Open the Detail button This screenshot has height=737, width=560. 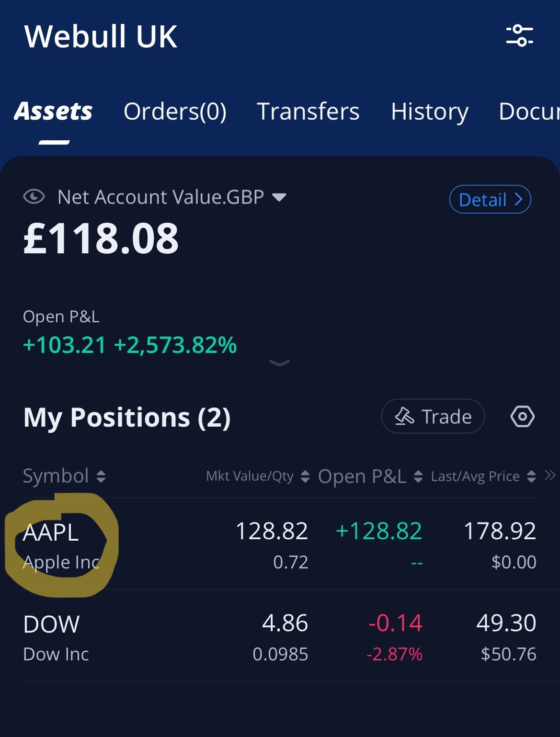490,199
